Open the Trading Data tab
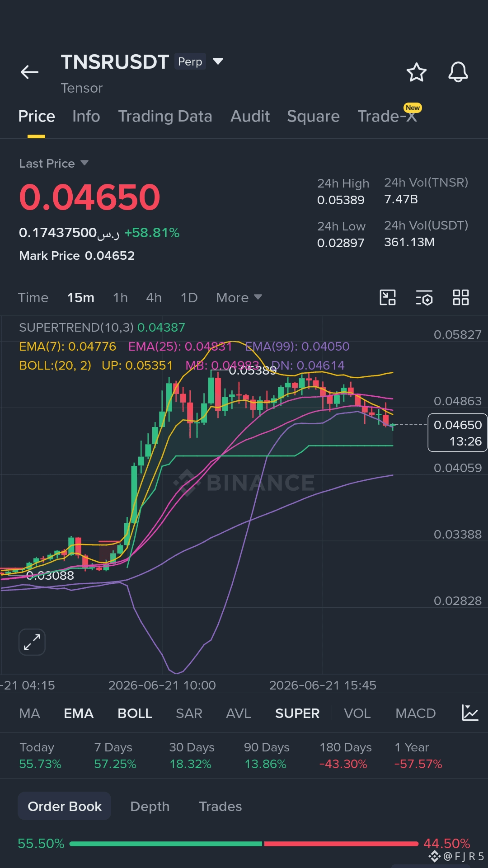Viewport: 488px width, 868px height. [165, 116]
